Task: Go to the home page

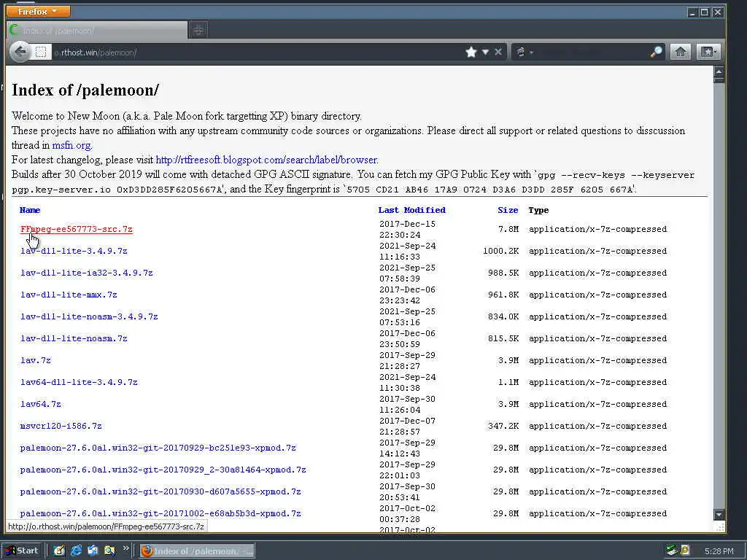Action: coord(681,52)
